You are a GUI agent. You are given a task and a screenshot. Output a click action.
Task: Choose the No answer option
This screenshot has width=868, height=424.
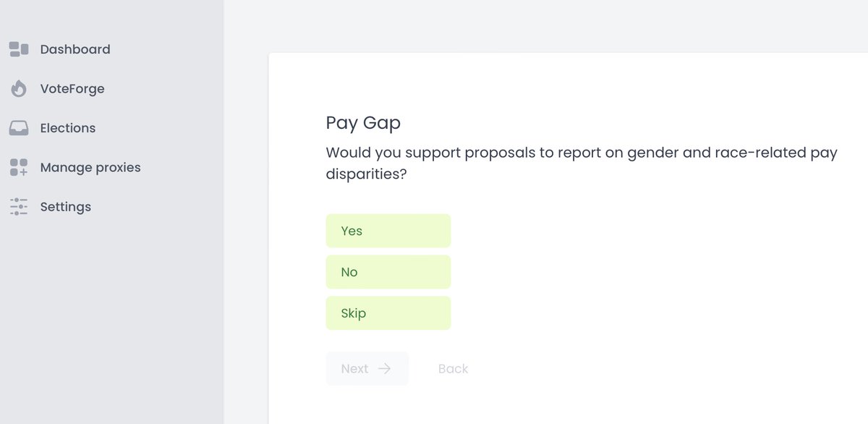pos(388,272)
